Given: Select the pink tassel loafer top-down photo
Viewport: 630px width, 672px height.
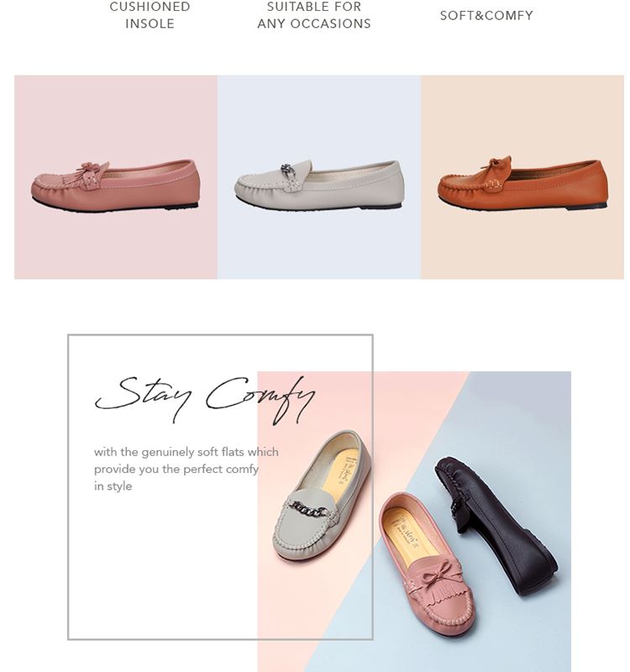Looking at the screenshot, I should pyautogui.click(x=427, y=564).
